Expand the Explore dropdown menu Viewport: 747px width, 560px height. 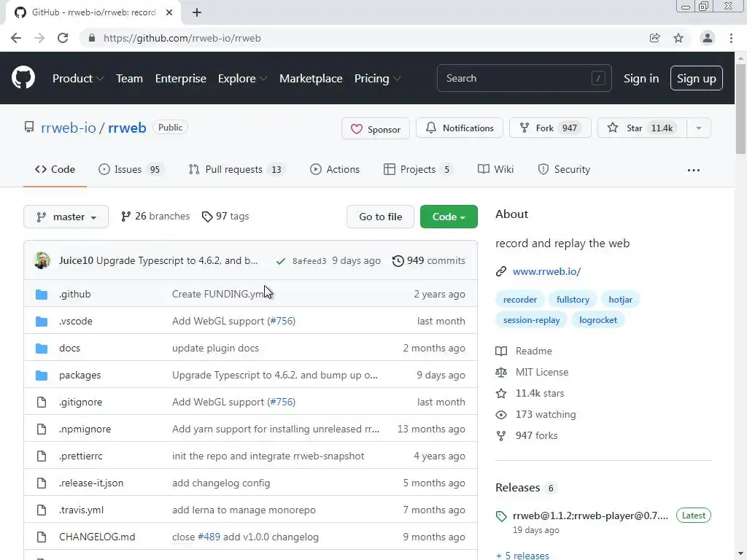pos(242,79)
